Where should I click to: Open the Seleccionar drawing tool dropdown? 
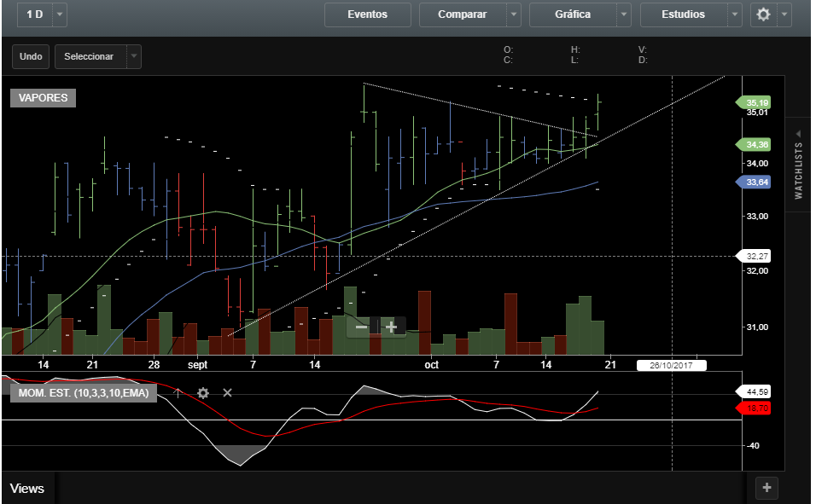tap(132, 56)
